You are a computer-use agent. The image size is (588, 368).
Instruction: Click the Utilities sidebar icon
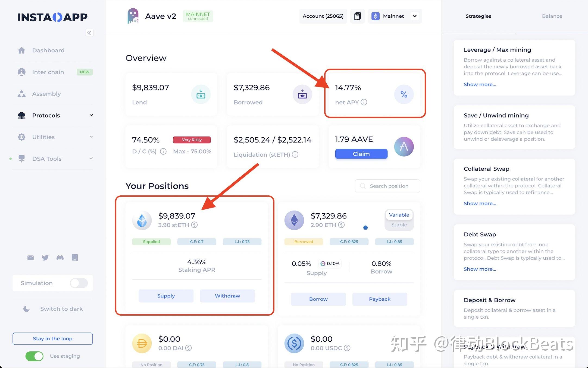tap(22, 137)
